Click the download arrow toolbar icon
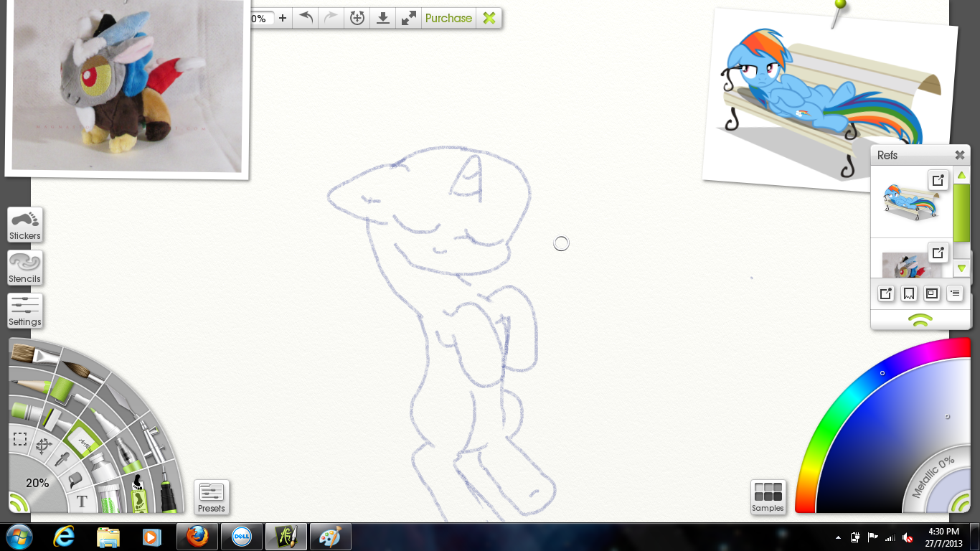The image size is (980, 551). [383, 18]
